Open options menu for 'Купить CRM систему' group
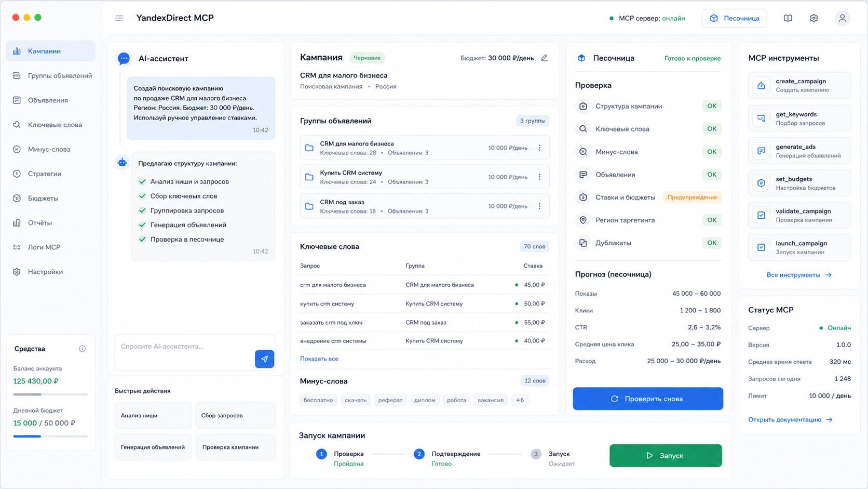Screen dimensions: 868x489 coord(539,177)
